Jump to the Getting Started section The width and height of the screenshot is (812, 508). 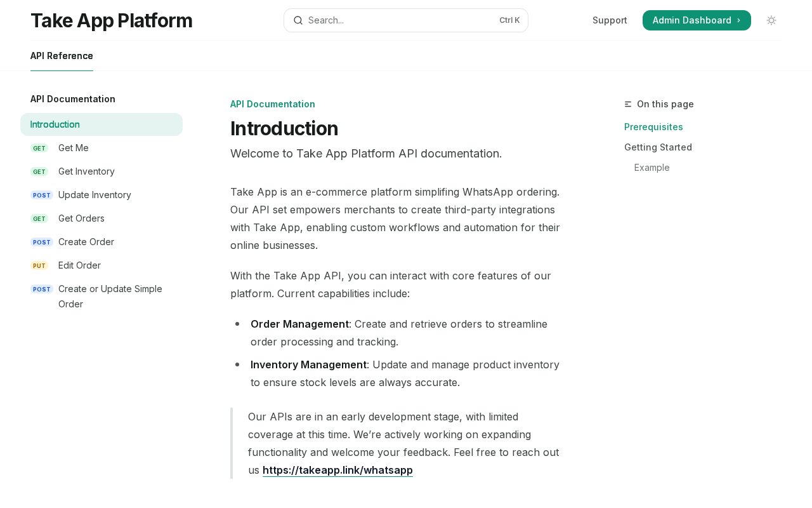658,147
